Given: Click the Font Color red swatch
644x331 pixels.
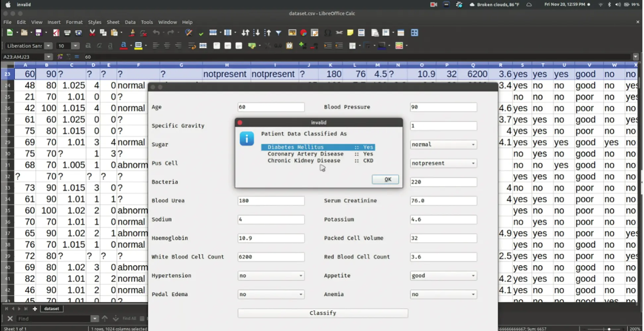Looking at the screenshot, I should coord(123,46).
